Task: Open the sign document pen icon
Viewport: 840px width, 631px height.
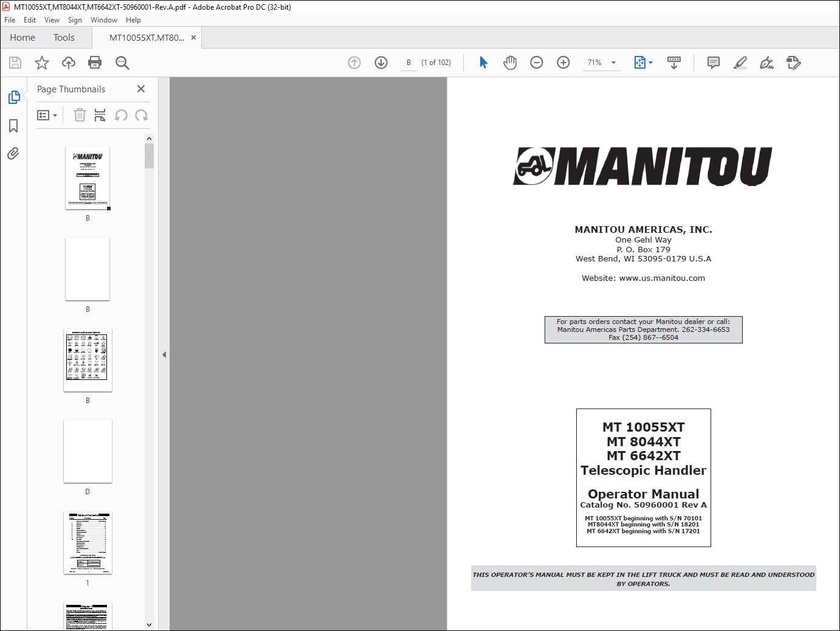Action: click(767, 63)
